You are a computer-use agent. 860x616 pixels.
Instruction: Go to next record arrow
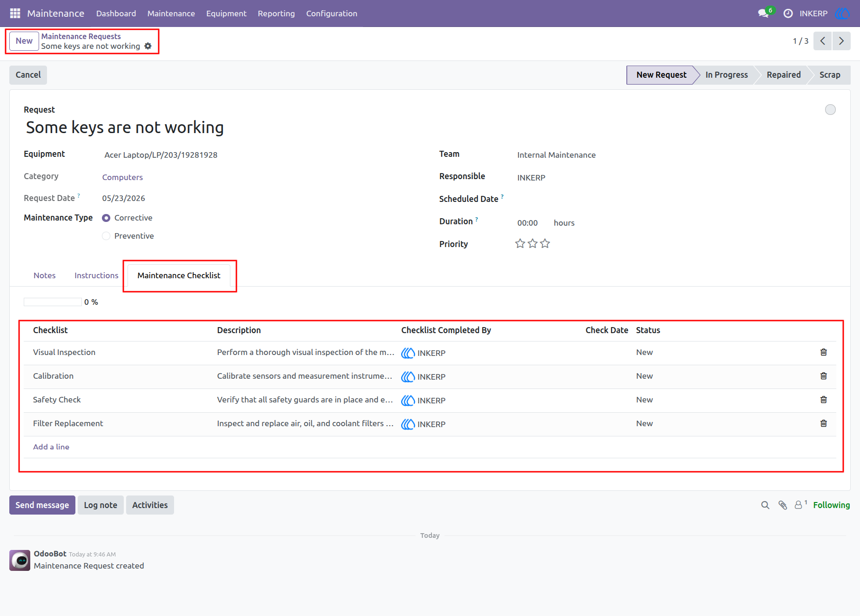pyautogui.click(x=841, y=41)
